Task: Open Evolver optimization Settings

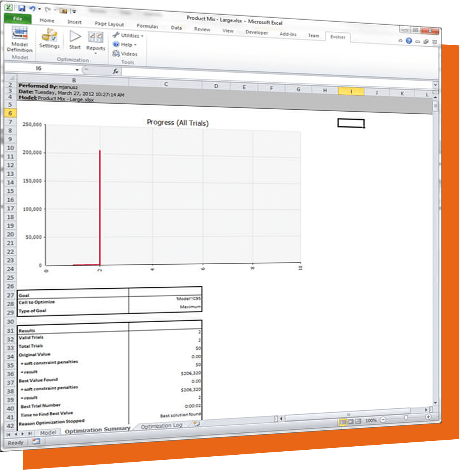Action: 49,39
